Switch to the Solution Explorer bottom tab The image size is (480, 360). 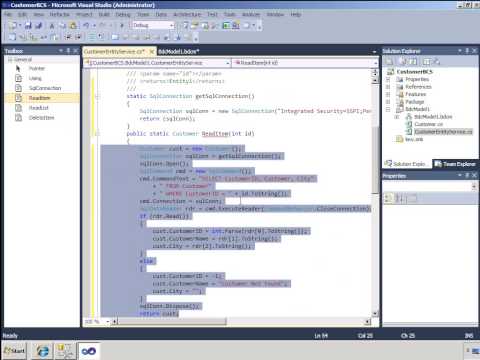click(407, 164)
